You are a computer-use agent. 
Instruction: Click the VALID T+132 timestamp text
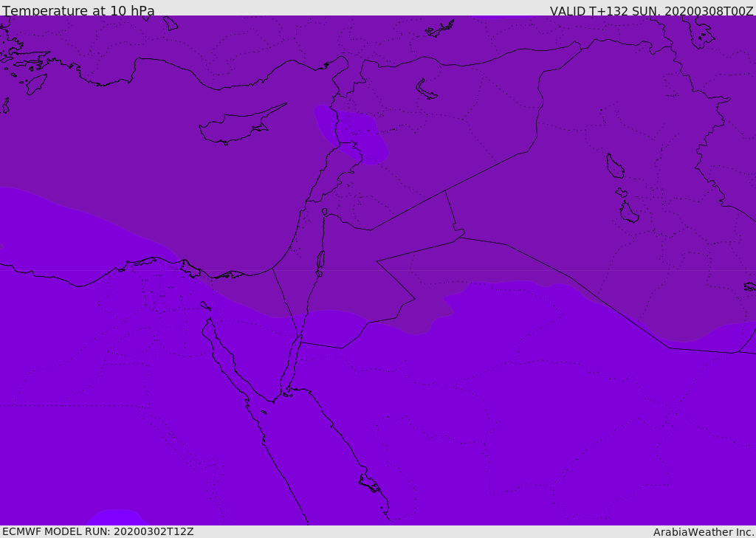click(651, 11)
